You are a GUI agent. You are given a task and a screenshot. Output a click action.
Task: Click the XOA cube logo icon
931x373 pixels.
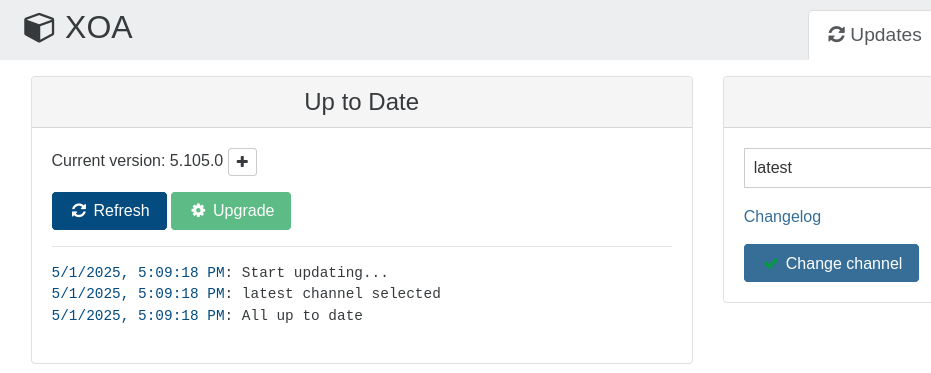click(39, 28)
